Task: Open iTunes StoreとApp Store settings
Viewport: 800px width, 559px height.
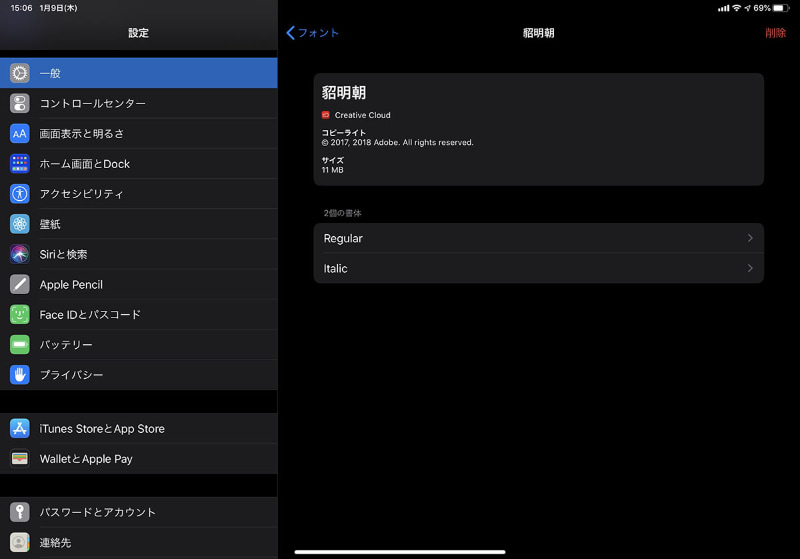Action: (x=139, y=428)
